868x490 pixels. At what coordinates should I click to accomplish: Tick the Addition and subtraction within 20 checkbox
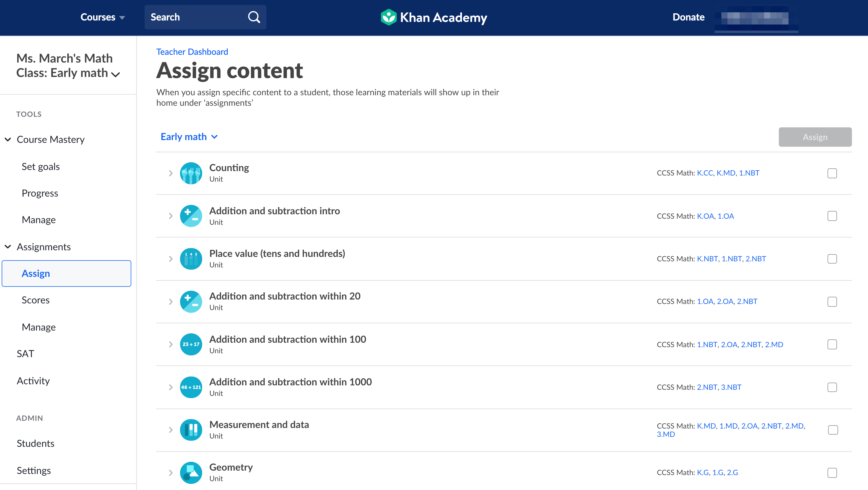(832, 301)
